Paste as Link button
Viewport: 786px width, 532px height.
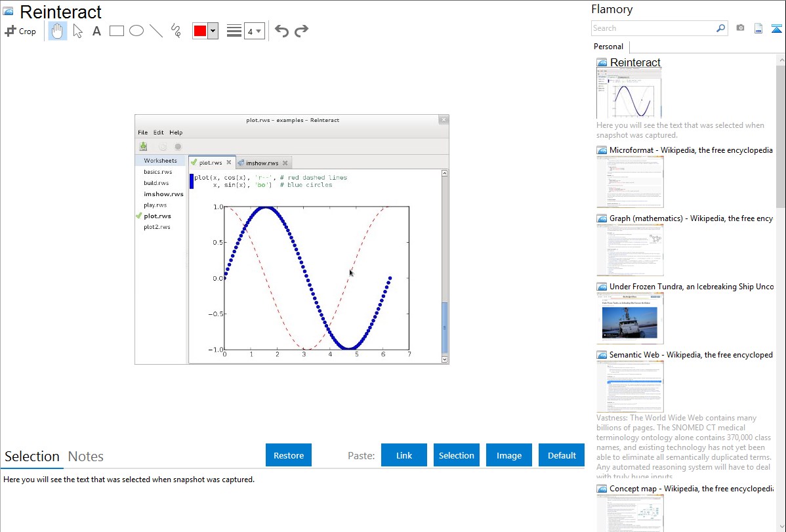click(404, 455)
